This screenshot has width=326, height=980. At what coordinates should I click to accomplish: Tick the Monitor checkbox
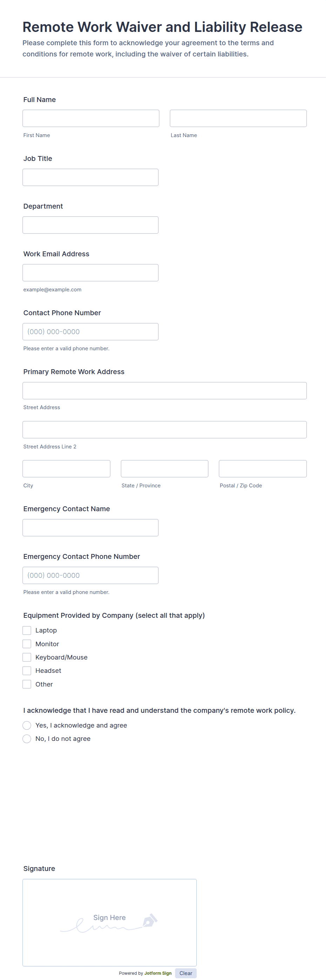pos(27,644)
